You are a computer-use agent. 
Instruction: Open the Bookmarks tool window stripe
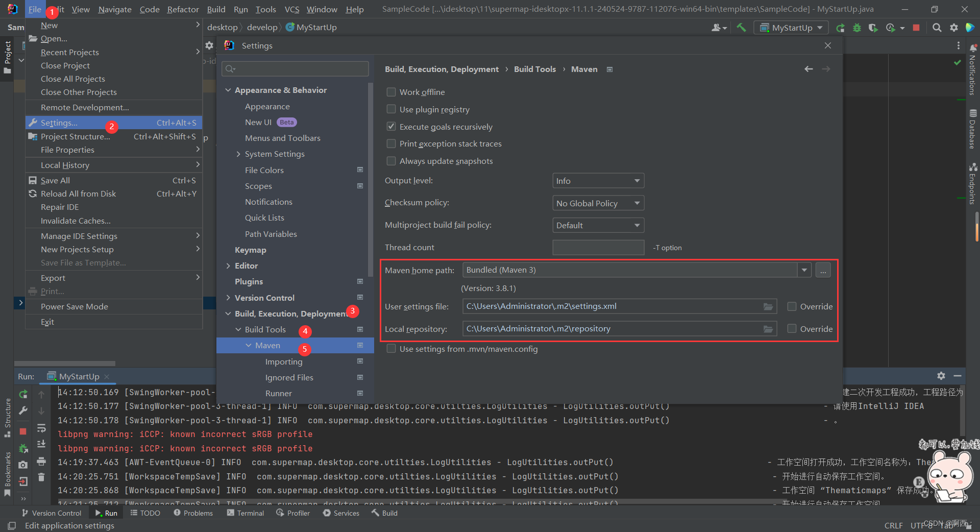click(7, 474)
